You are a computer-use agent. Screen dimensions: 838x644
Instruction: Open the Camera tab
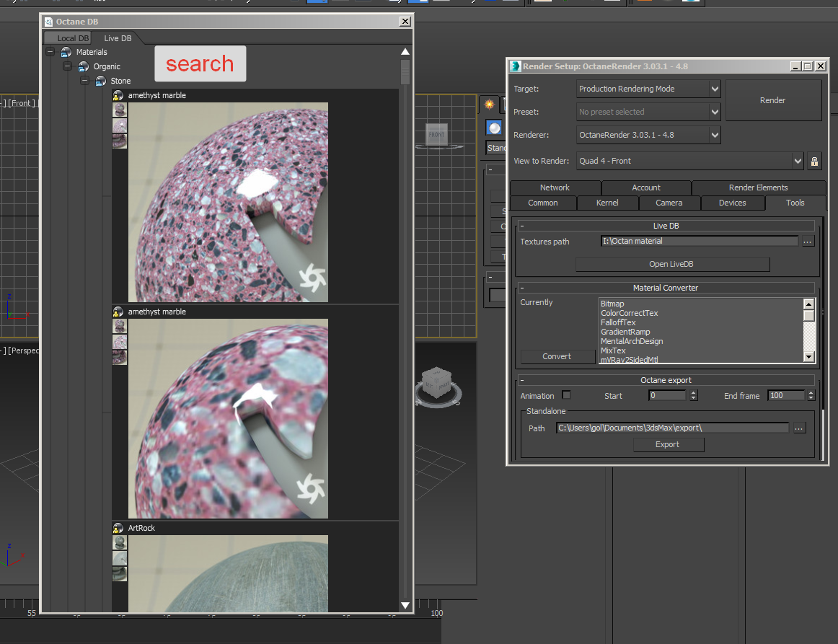tap(669, 203)
